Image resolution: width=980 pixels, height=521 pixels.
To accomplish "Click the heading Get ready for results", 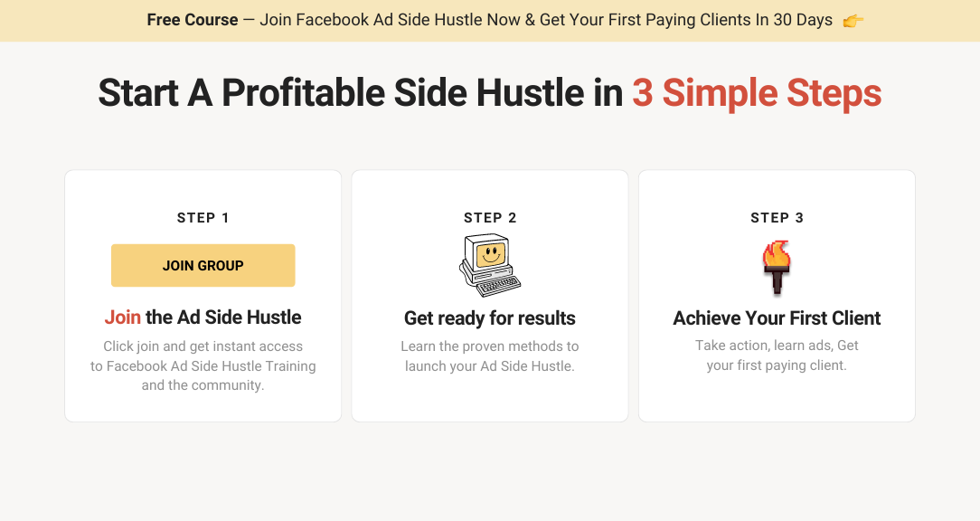I will click(x=490, y=318).
